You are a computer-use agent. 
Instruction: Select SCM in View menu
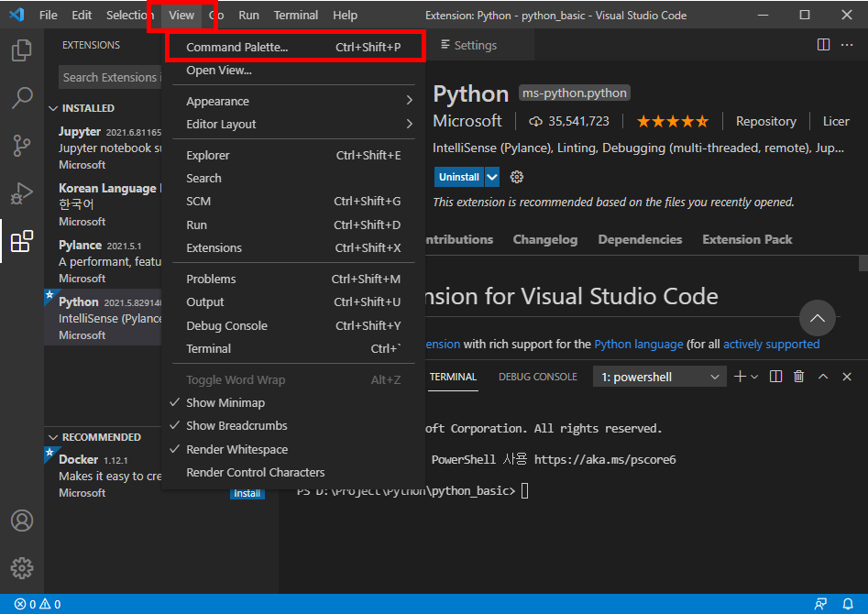pyautogui.click(x=293, y=202)
